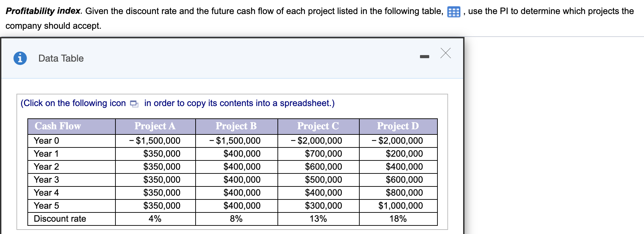The image size is (644, 234).
Task: Select the $1,000,000 Year 5 Project D cell
Action: 397,206
